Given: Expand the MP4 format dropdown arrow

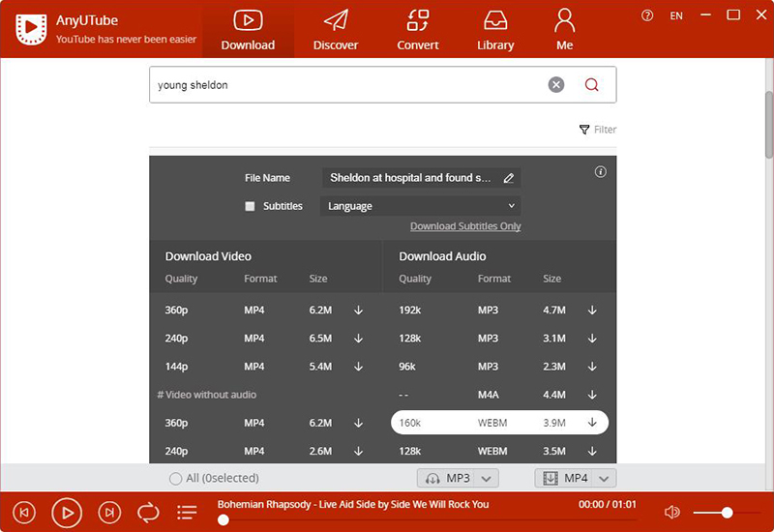Looking at the screenshot, I should [604, 478].
